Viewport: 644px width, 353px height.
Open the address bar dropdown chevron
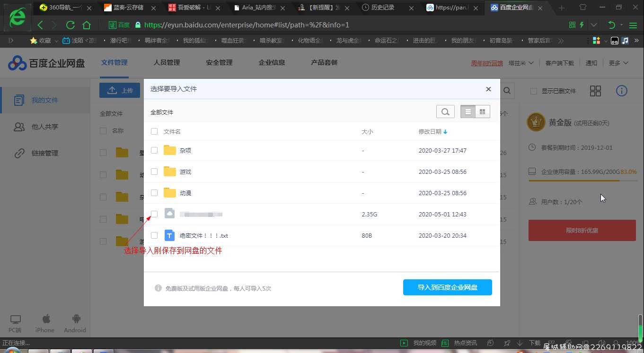tap(594, 25)
